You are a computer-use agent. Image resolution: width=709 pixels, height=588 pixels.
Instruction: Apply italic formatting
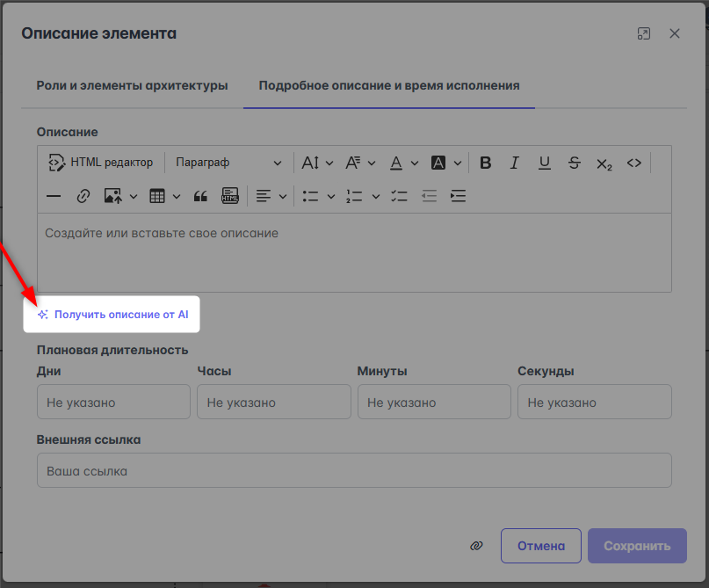click(515, 163)
